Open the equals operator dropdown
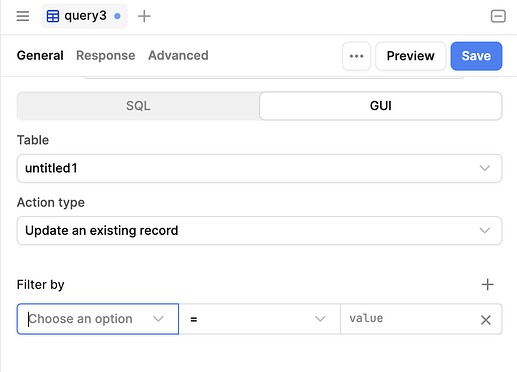Screen dimensions: 517x372 (259, 319)
